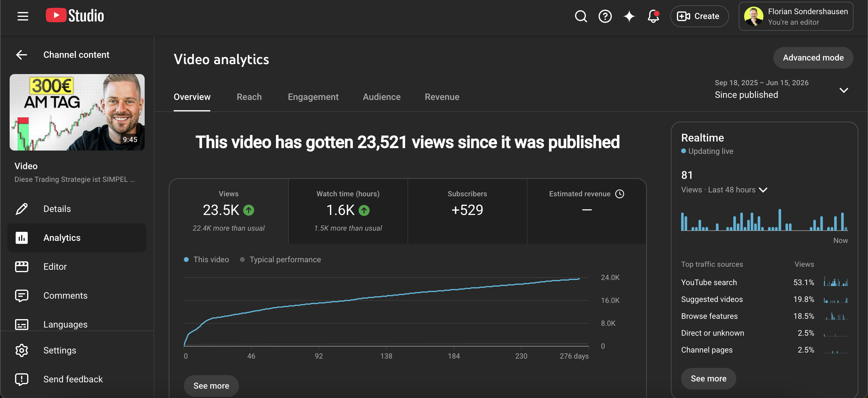Select the Watch time (hours) metric card
The width and height of the screenshot is (868, 398).
(348, 211)
